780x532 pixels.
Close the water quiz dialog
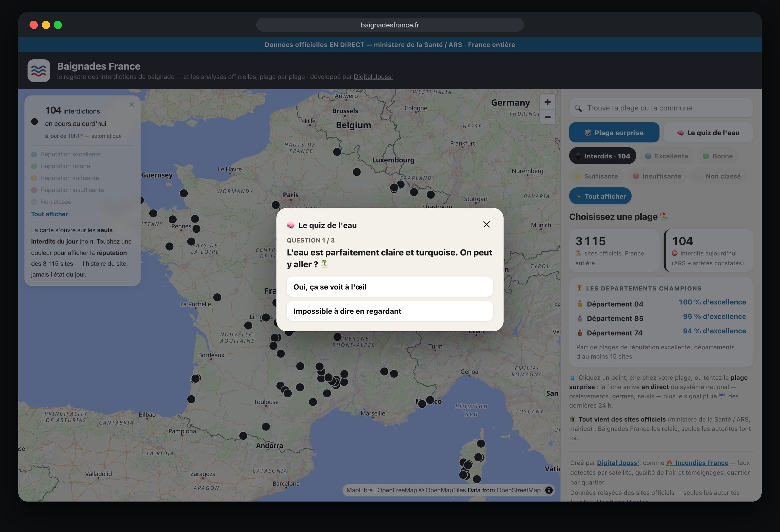(x=486, y=224)
